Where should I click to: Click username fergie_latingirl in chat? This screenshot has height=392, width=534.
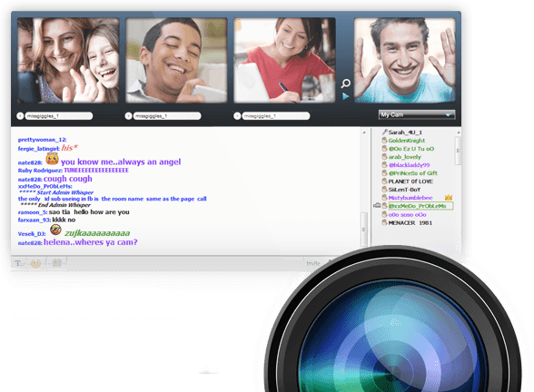tap(39, 149)
